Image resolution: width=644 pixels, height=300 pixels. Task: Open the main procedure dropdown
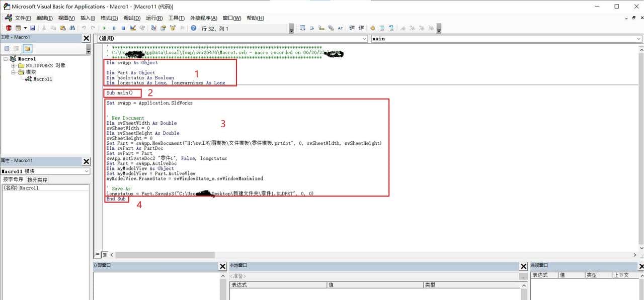[639, 39]
